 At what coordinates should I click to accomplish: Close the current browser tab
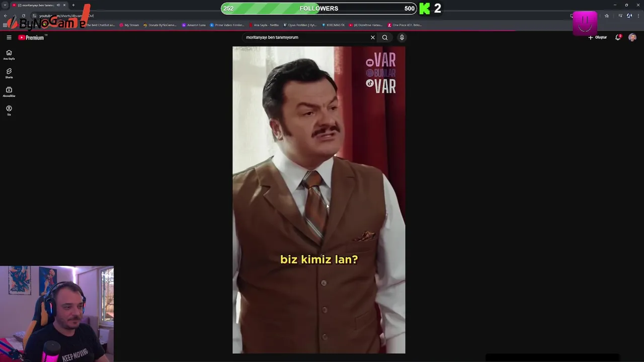(x=64, y=5)
